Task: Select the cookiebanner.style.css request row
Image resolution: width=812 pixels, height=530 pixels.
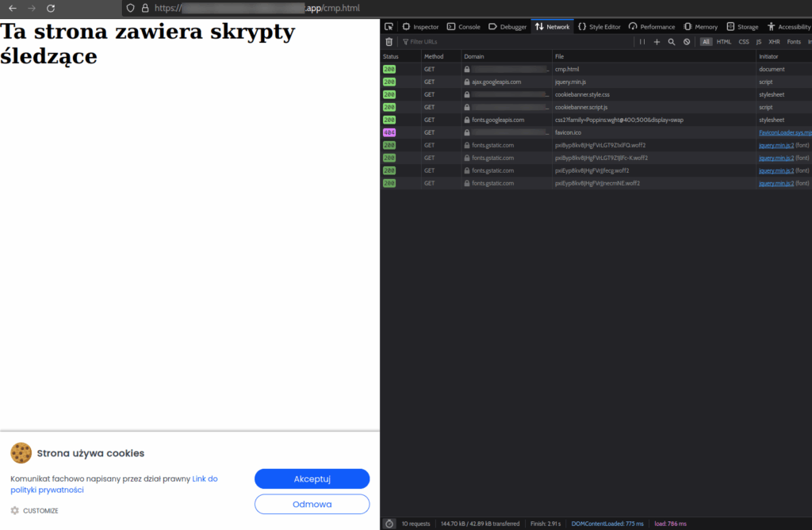Action: coord(596,94)
